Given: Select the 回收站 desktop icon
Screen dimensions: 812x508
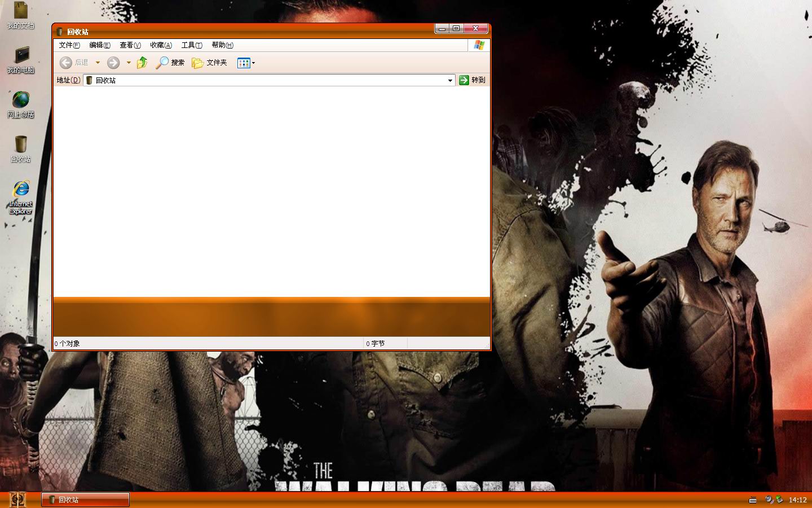Looking at the screenshot, I should click(x=20, y=149).
